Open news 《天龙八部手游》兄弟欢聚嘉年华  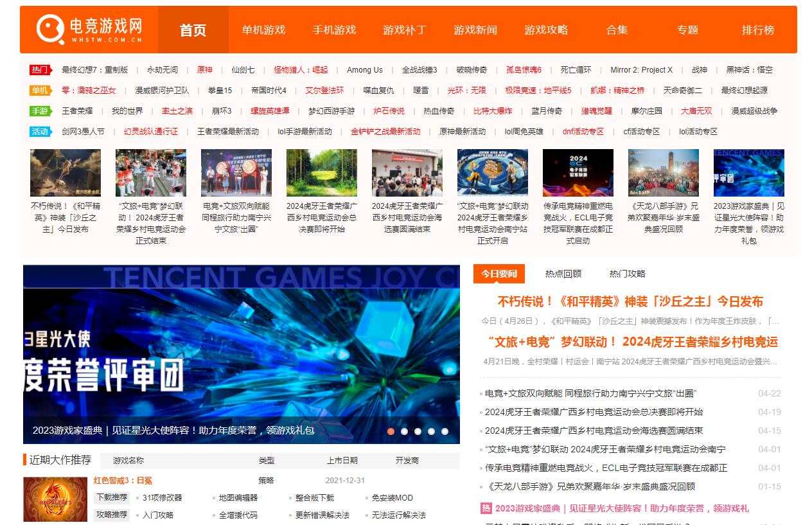point(590,486)
